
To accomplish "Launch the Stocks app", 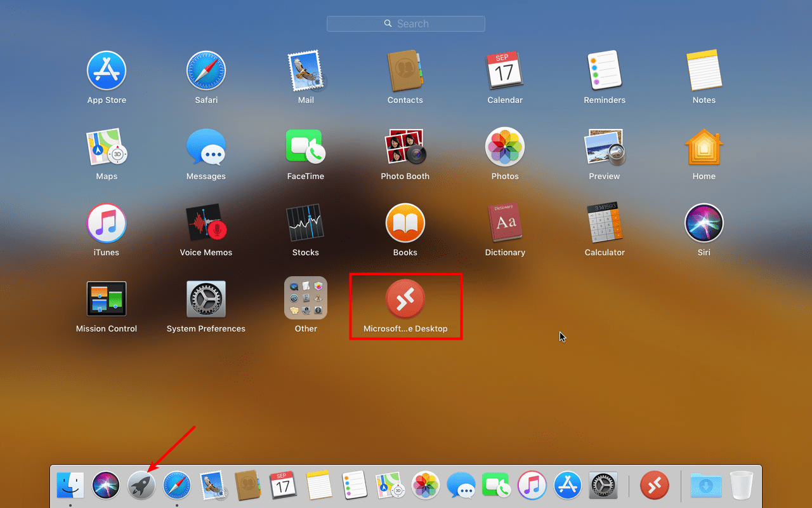I will pos(306,223).
